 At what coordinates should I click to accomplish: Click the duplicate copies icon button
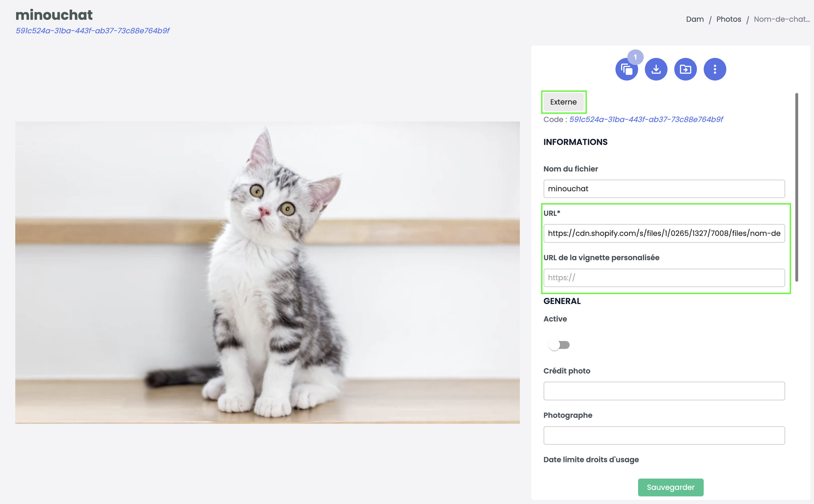click(x=626, y=69)
